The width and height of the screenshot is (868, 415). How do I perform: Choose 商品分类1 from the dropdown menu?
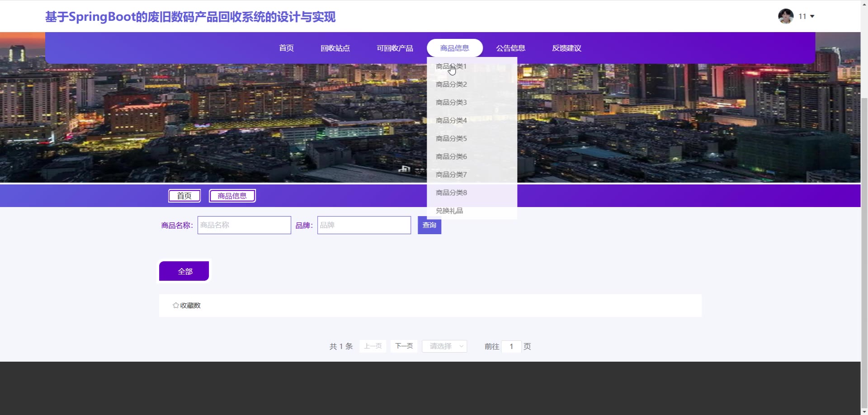click(472, 66)
